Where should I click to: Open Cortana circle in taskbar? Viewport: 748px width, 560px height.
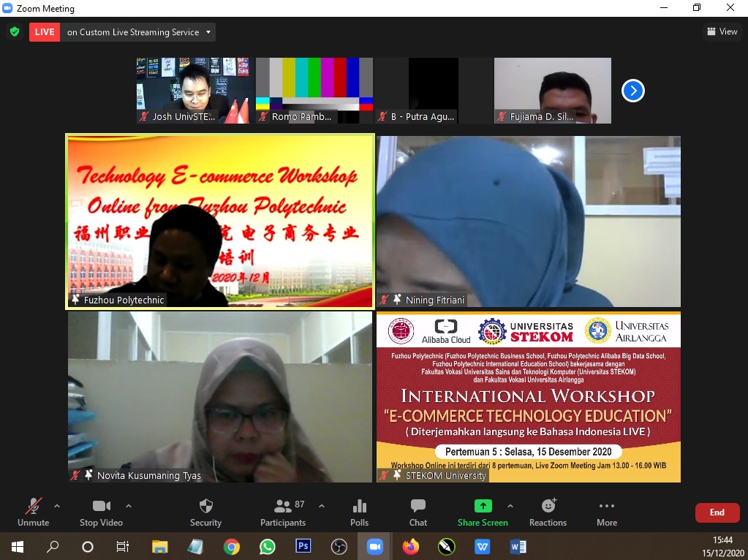point(87,547)
